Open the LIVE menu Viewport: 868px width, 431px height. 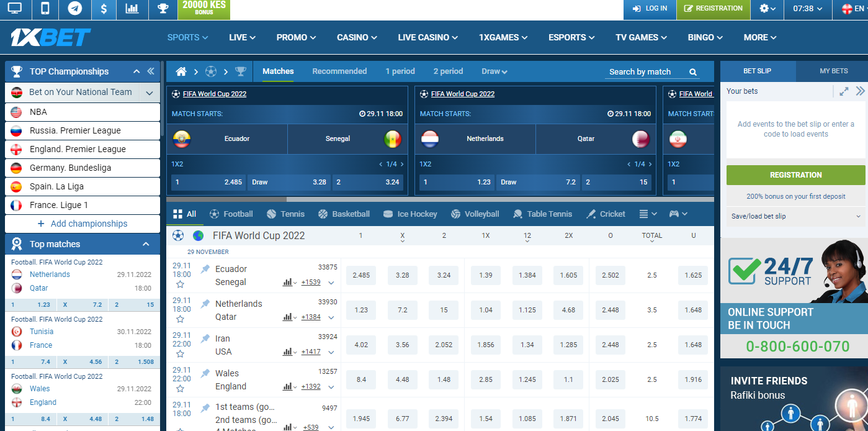242,37
